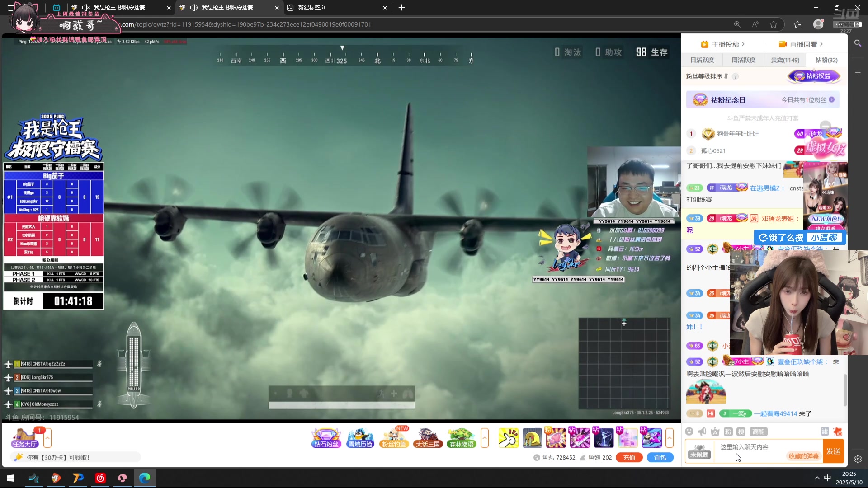Toggle the 粉丝等级排序 sort order
868x488 pixels.
[x=708, y=76]
